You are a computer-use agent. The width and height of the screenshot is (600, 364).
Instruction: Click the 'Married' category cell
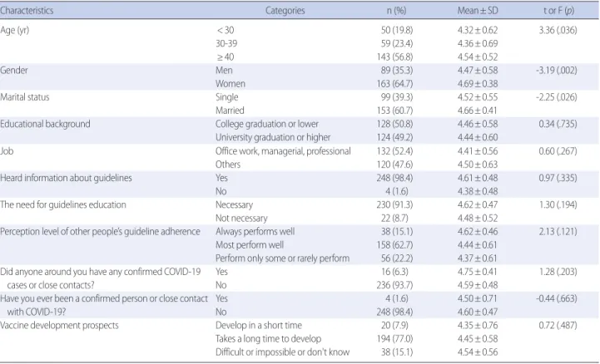pos(230,111)
